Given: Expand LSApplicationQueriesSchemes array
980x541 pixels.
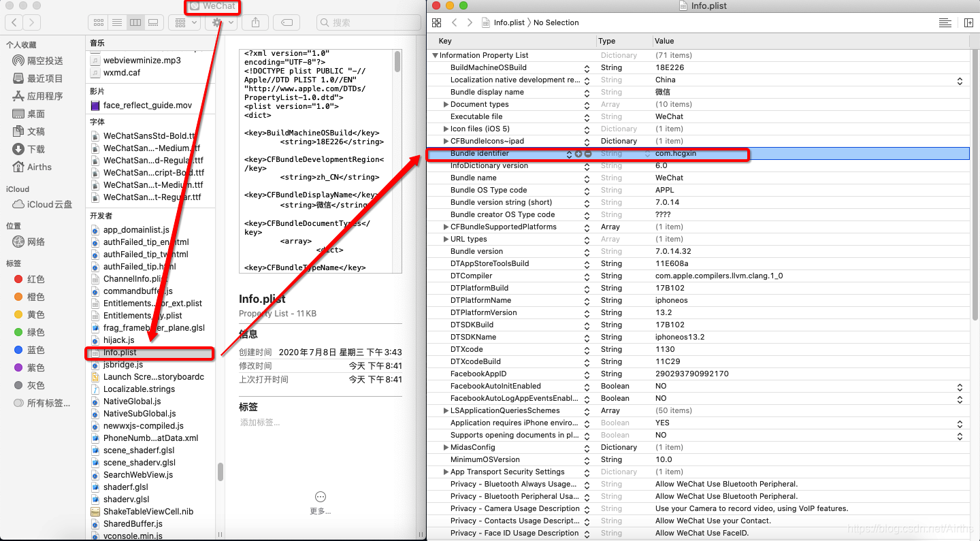Looking at the screenshot, I should coord(446,410).
